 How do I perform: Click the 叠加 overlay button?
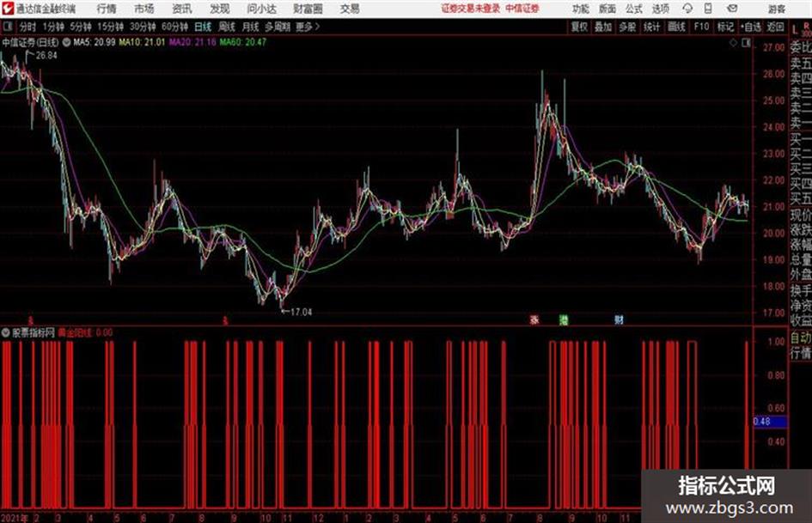coord(603,27)
